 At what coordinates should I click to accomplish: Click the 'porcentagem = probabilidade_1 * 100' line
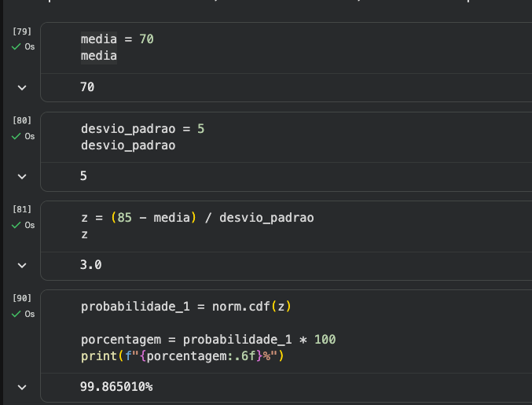point(208,340)
